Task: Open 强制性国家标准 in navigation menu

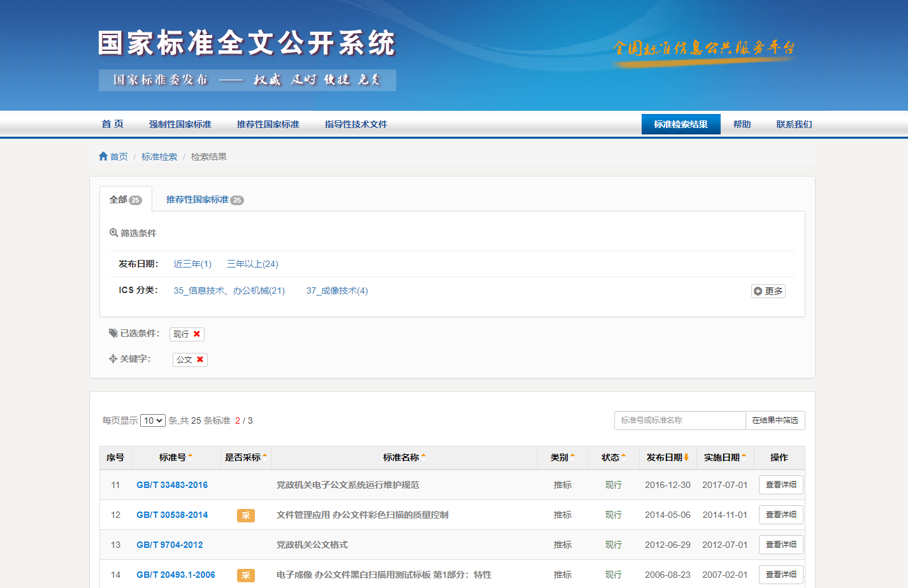Action: click(180, 124)
